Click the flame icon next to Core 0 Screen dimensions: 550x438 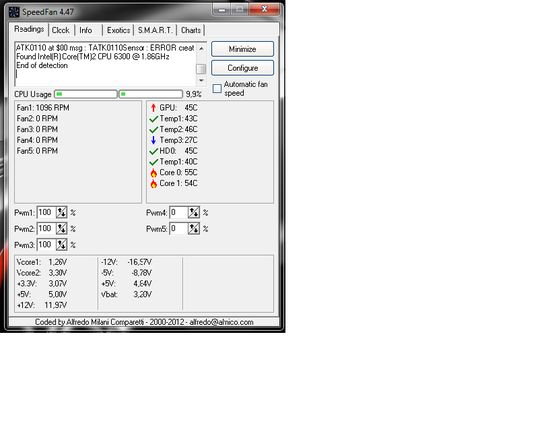pos(153,173)
